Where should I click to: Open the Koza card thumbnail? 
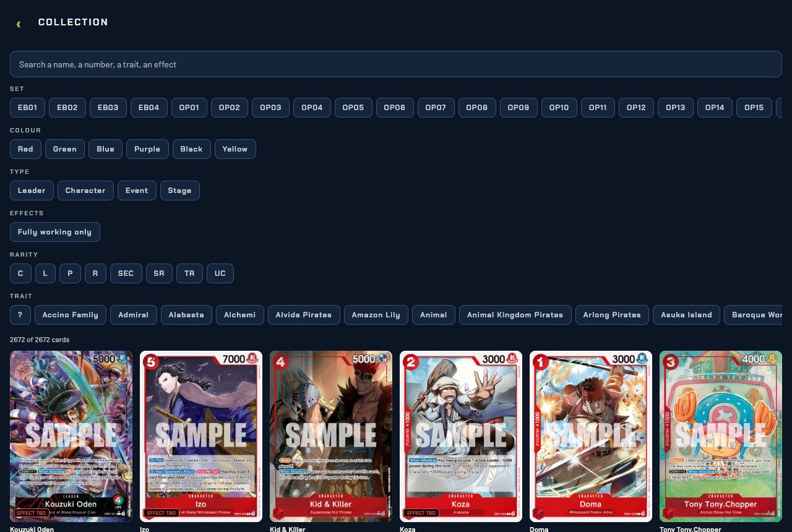click(x=461, y=436)
